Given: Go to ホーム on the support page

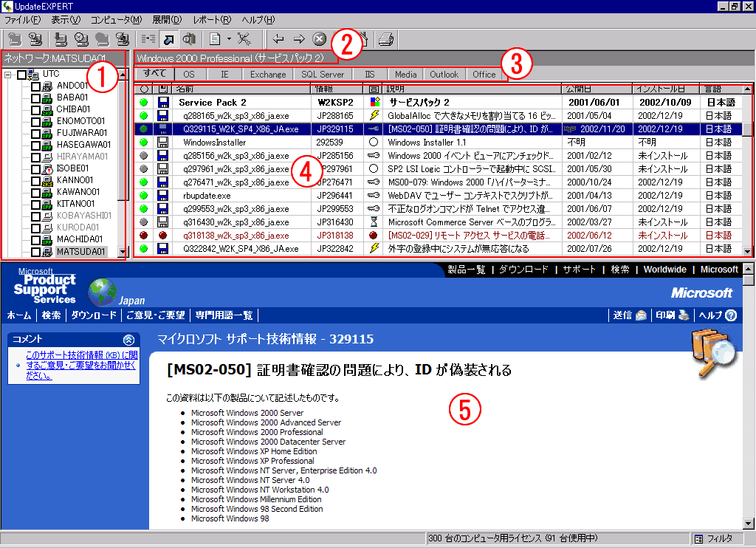Looking at the screenshot, I should [x=19, y=315].
